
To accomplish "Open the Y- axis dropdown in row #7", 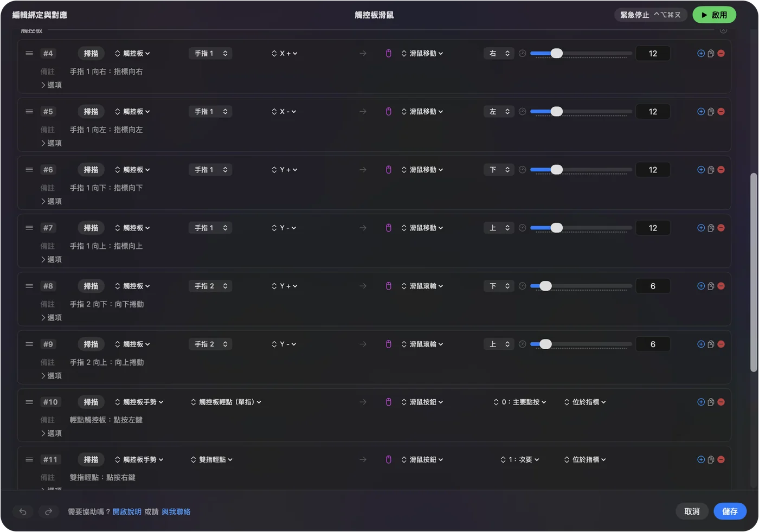I will [x=284, y=228].
